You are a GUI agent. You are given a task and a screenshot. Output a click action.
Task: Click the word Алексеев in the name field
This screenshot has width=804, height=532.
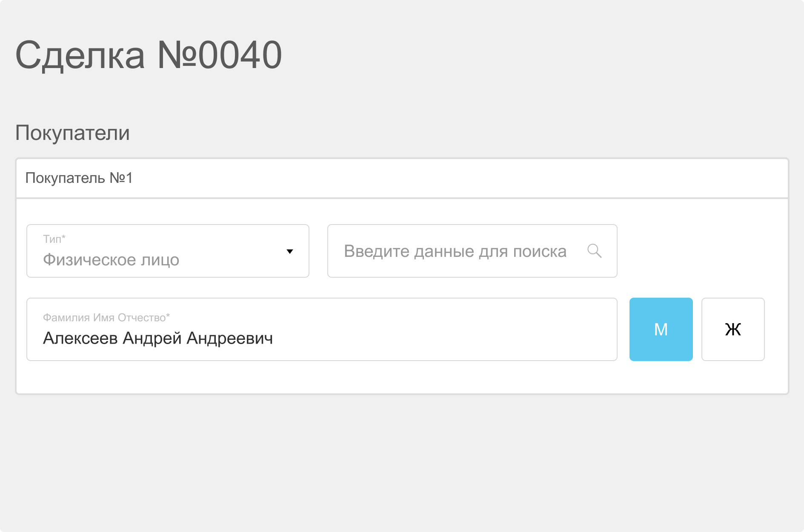click(x=80, y=339)
